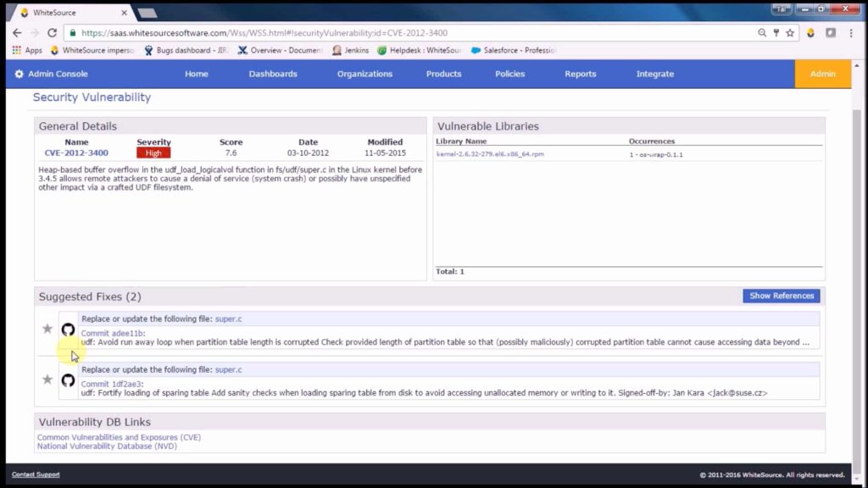Click the Security Vulnerability page heading
The height and width of the screenshot is (488, 868).
(x=92, y=97)
